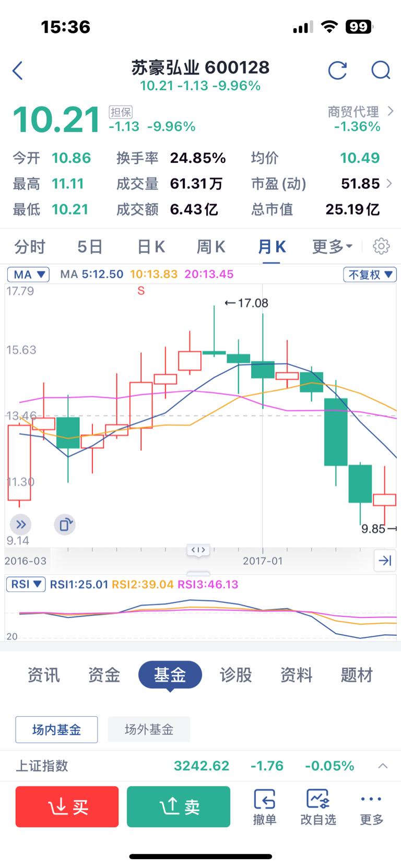Open the MA indicator dropdown
Image resolution: width=401 pixels, height=868 pixels.
[28, 275]
